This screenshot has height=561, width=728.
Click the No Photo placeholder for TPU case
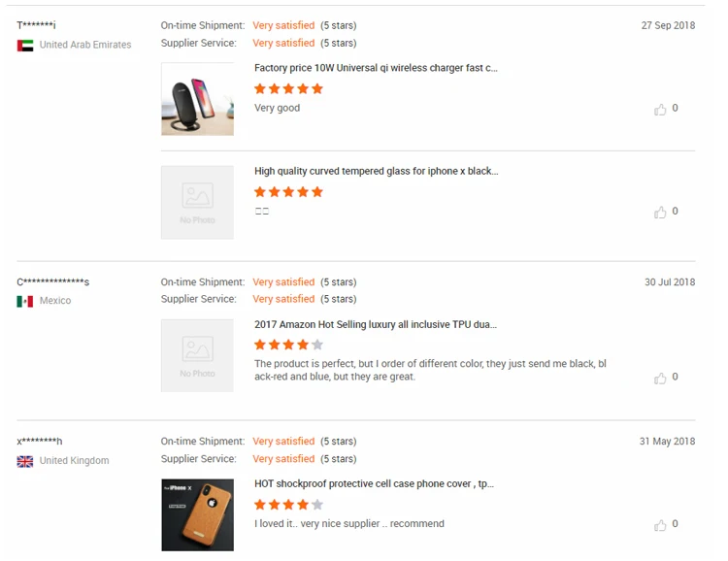[x=197, y=355]
